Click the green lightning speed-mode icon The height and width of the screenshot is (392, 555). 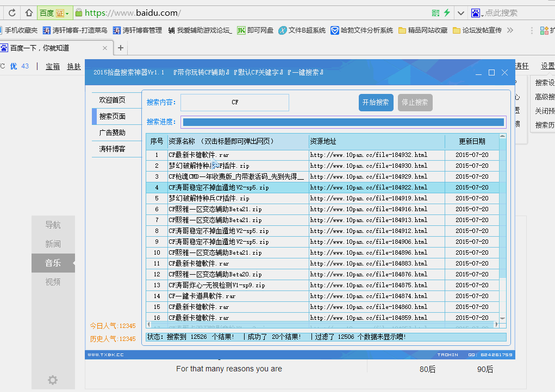[447, 12]
